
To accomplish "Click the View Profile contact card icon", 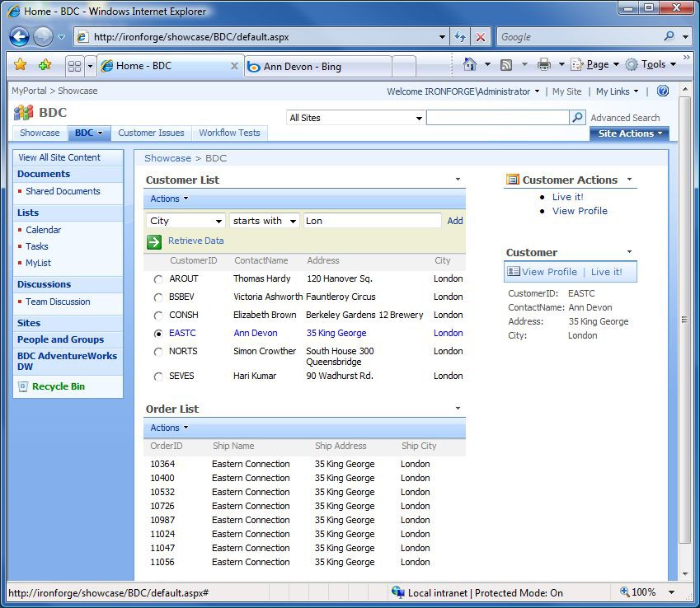I will [514, 271].
